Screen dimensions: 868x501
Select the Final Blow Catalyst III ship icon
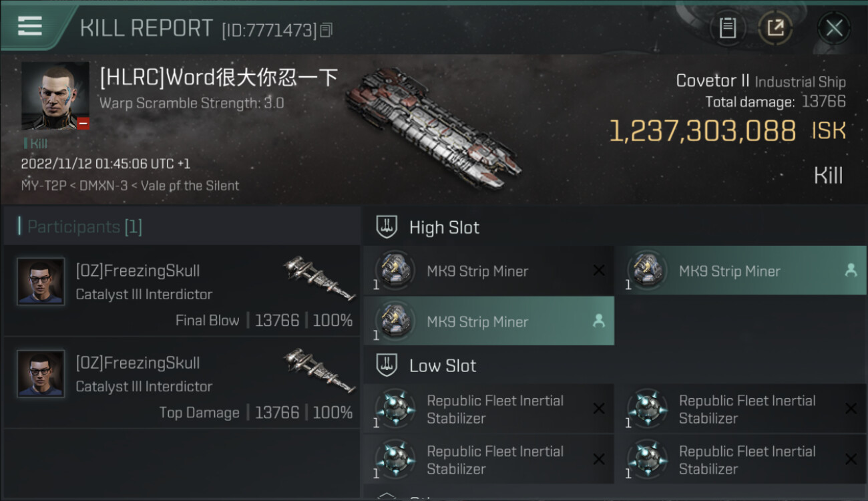point(319,277)
